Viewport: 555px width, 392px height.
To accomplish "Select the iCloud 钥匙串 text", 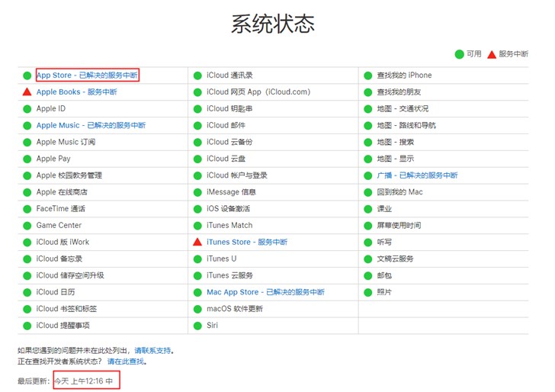I will click(229, 109).
